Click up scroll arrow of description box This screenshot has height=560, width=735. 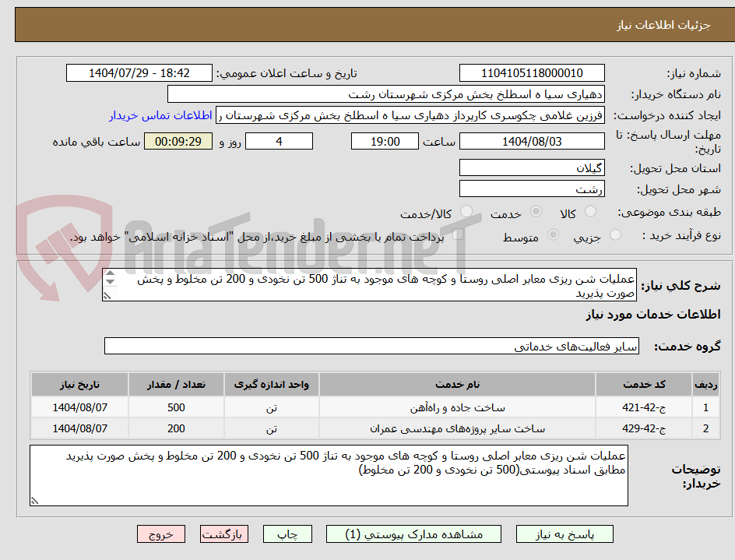110,273
